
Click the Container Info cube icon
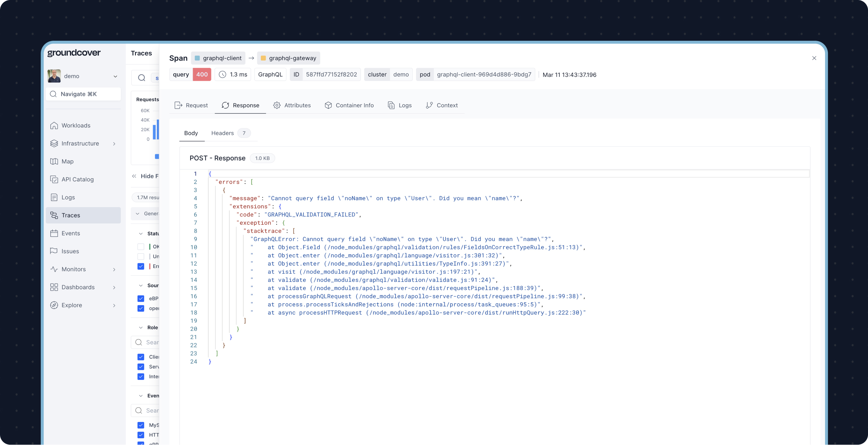(328, 105)
